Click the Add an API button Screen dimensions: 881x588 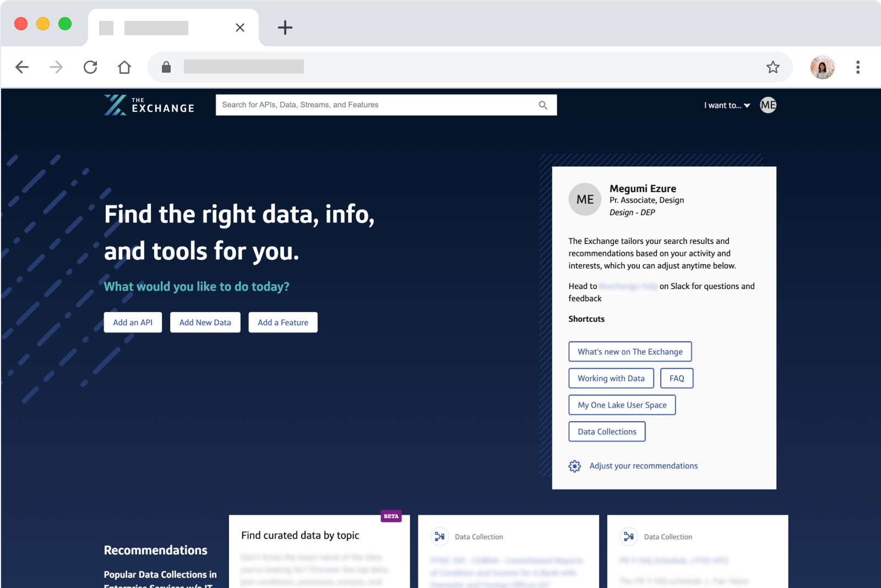tap(133, 323)
